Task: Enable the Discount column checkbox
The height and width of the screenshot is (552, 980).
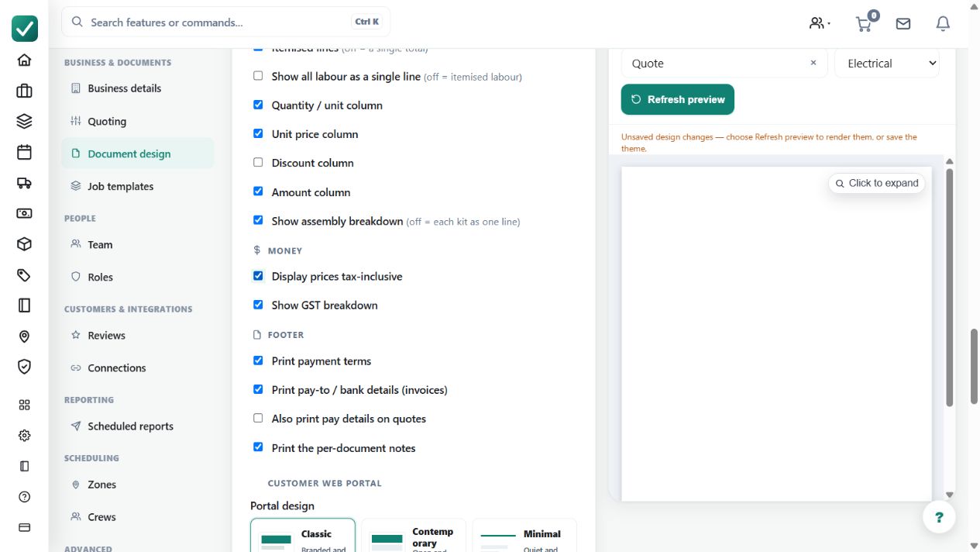Action: (x=258, y=162)
